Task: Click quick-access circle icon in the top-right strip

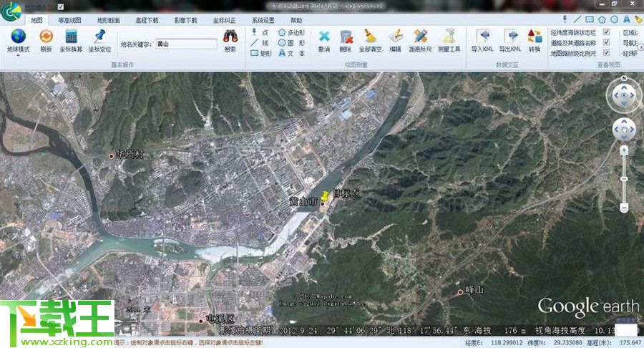Action: pos(615,19)
